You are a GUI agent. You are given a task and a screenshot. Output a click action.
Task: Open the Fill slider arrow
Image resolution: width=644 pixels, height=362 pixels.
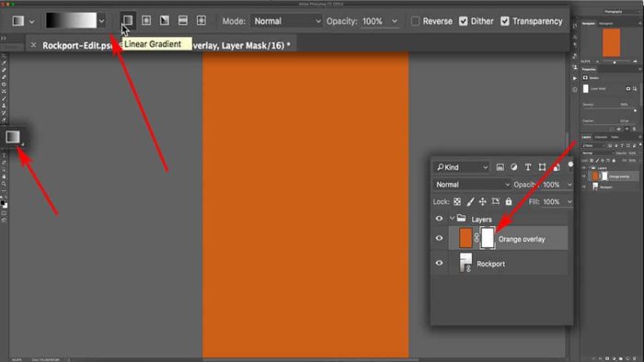point(569,202)
